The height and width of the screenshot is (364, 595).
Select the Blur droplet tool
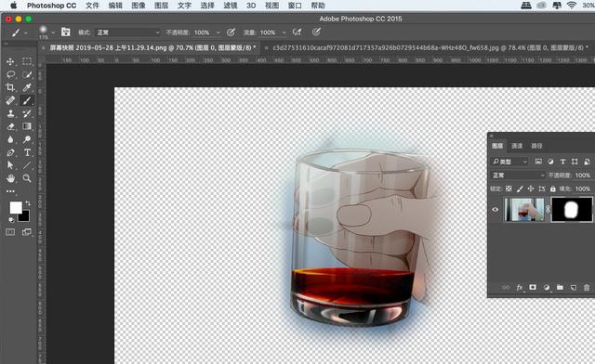[10, 139]
